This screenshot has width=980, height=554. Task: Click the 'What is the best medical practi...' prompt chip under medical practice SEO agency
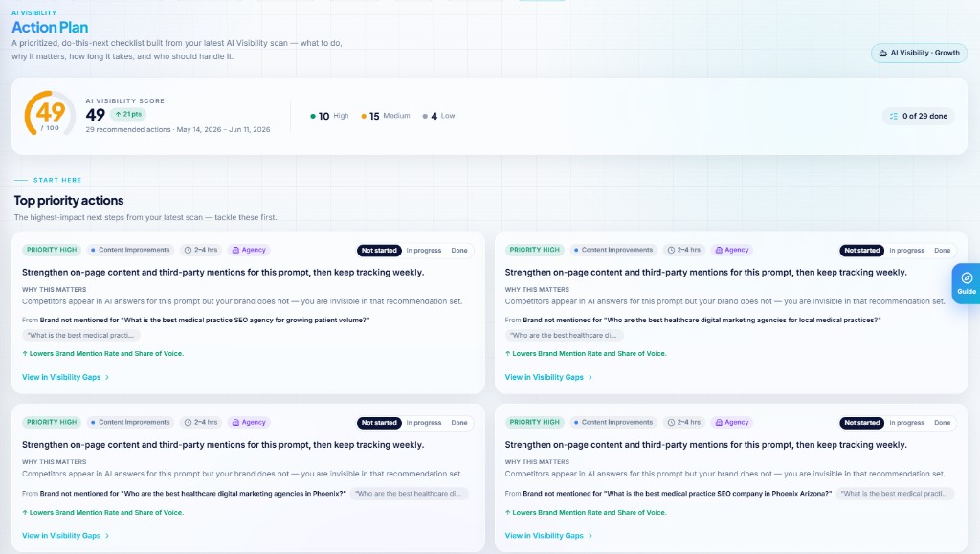coord(80,336)
